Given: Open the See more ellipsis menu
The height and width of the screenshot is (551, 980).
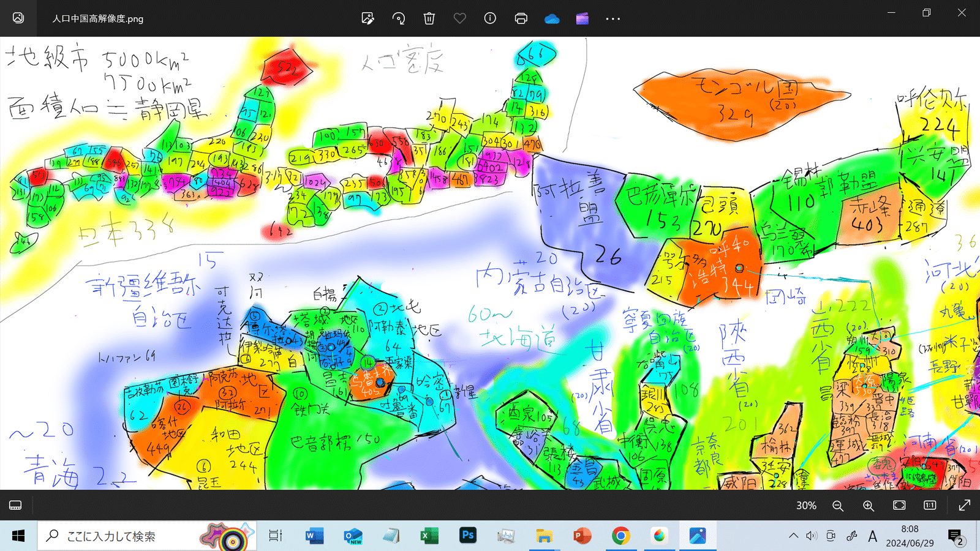Looking at the screenshot, I should [613, 19].
